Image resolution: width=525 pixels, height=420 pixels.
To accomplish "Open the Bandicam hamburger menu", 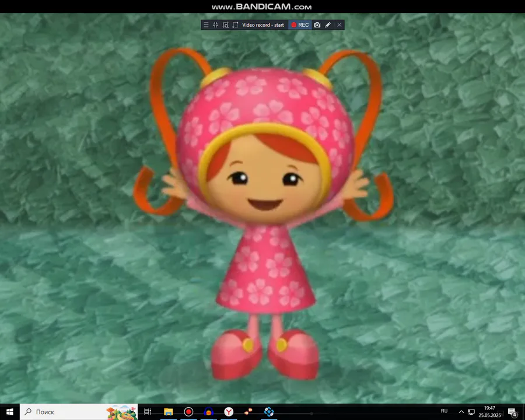I will coord(206,24).
